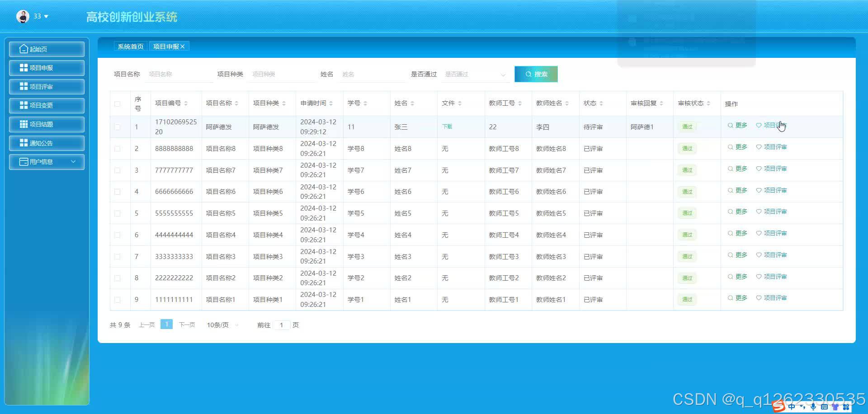Click 更多 for 项目名称7 row
Image resolution: width=868 pixels, height=414 pixels.
click(737, 169)
